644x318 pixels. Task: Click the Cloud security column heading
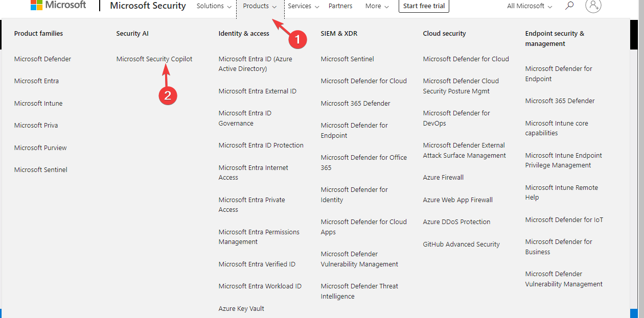(x=445, y=34)
